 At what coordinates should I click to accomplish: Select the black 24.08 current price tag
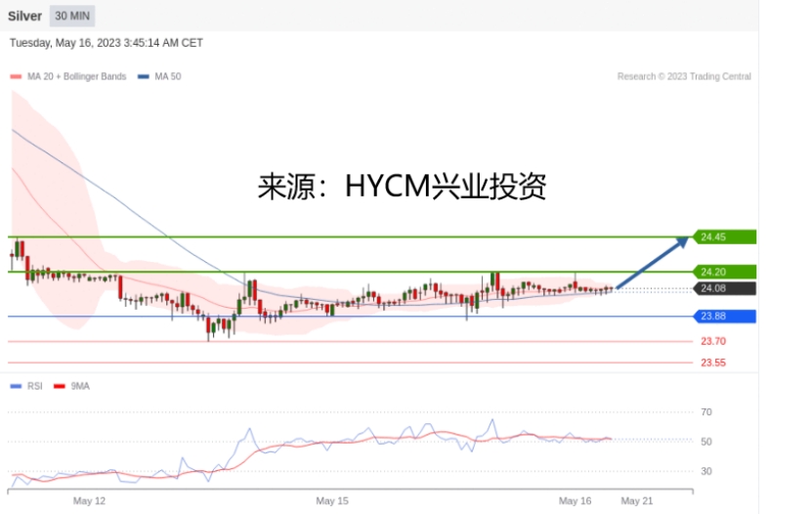[x=724, y=288]
